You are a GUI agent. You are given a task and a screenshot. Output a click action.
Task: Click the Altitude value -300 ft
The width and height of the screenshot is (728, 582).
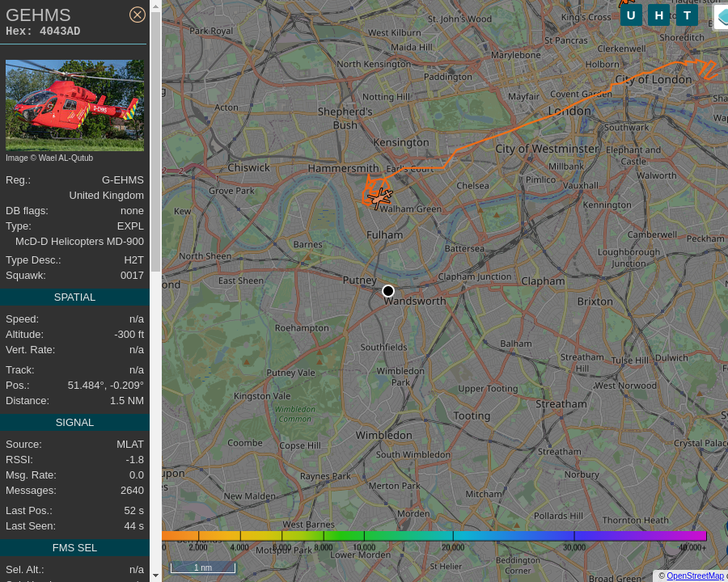point(129,334)
